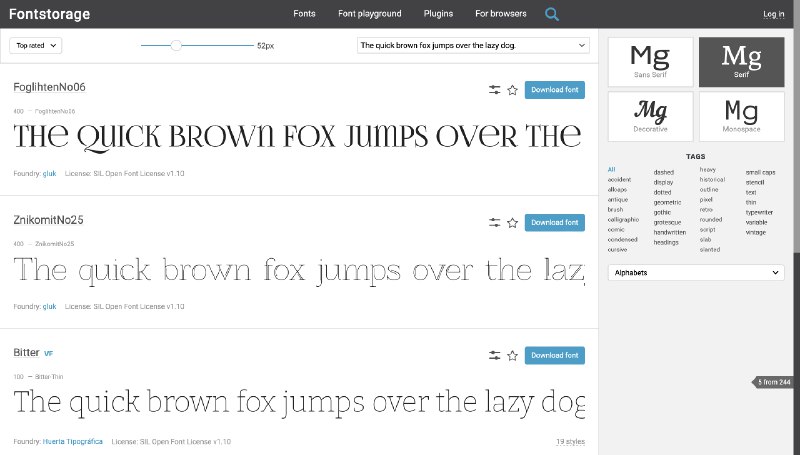This screenshot has width=800, height=455.
Task: Filter by the comic tag
Action: click(x=616, y=230)
